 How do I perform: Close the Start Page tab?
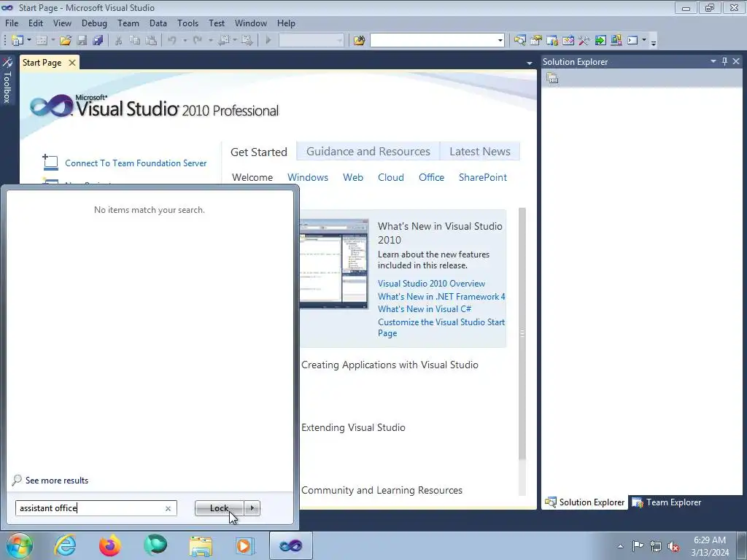tap(72, 63)
